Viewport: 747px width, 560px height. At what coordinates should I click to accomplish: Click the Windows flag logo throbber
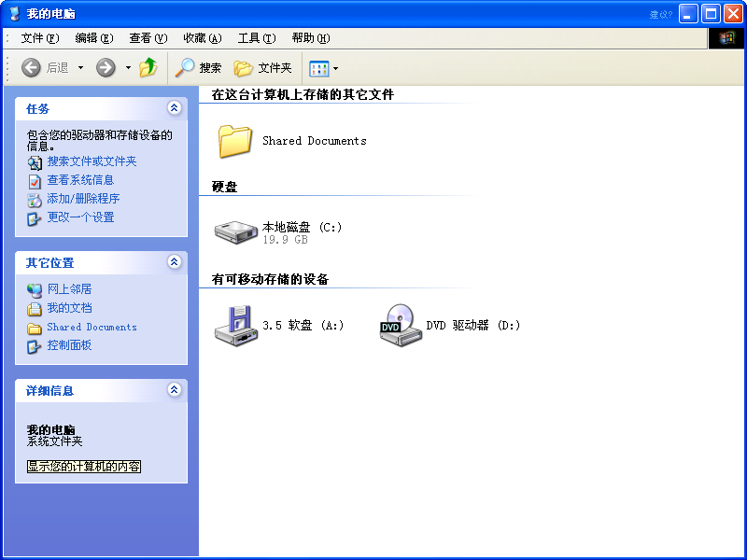[x=727, y=38]
